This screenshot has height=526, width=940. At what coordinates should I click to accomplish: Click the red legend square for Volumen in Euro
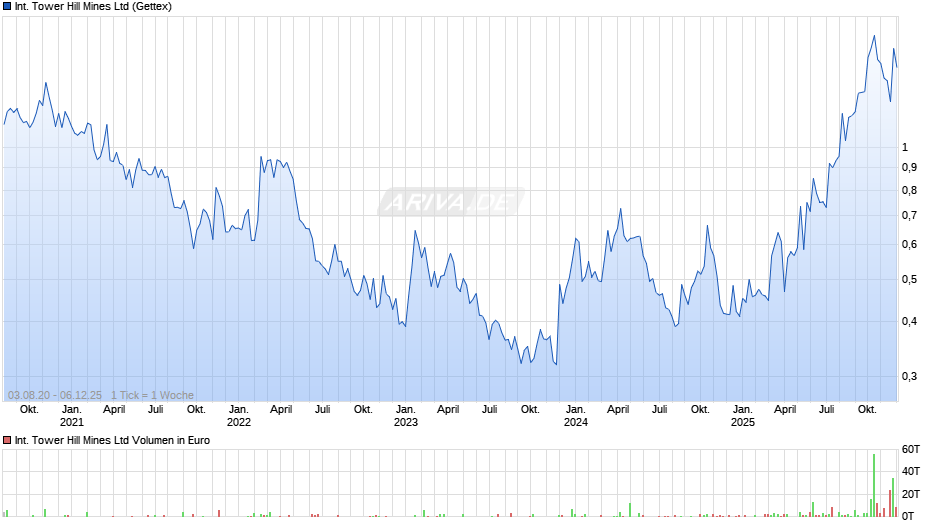(x=7, y=440)
